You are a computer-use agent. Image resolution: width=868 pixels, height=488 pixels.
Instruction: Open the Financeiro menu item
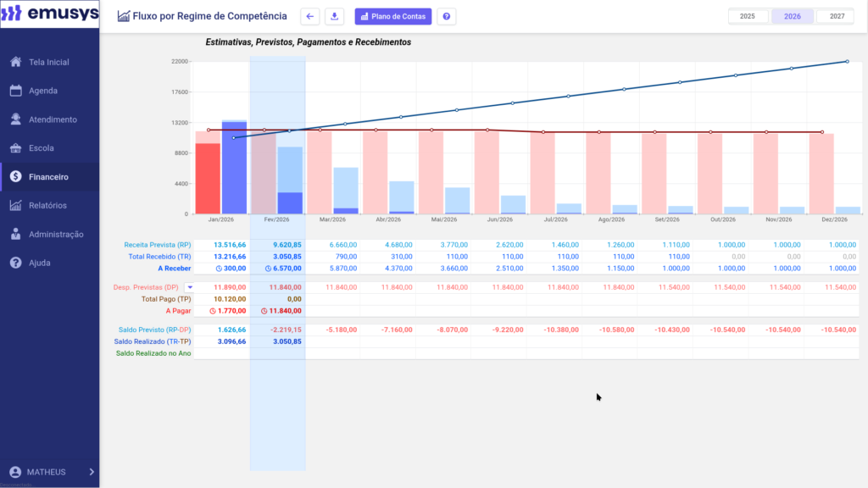coord(49,177)
